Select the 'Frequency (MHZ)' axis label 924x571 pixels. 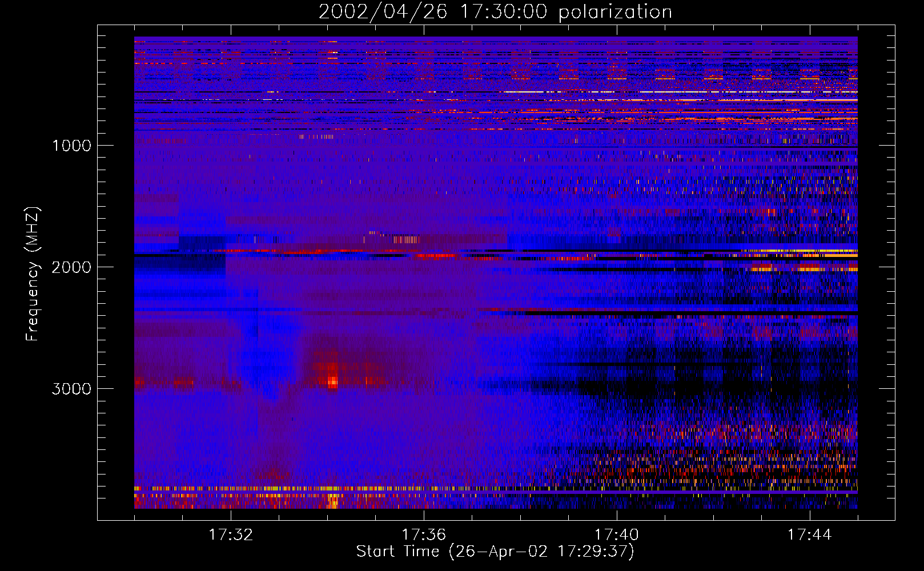point(32,275)
